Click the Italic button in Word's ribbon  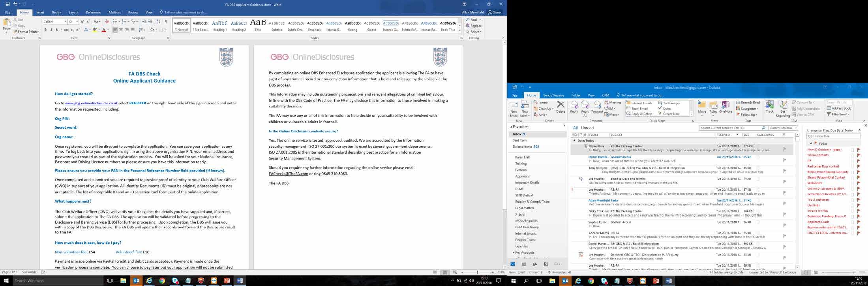tap(51, 30)
